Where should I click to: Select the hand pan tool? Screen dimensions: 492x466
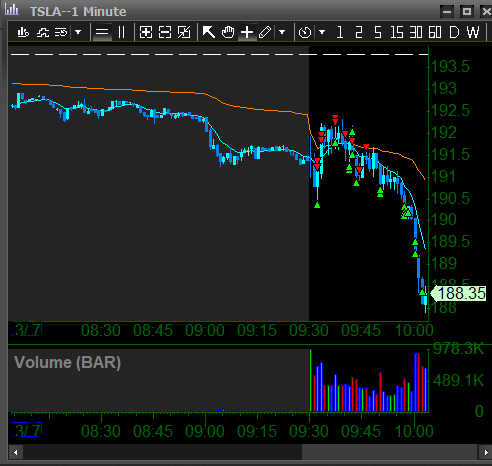tap(228, 32)
